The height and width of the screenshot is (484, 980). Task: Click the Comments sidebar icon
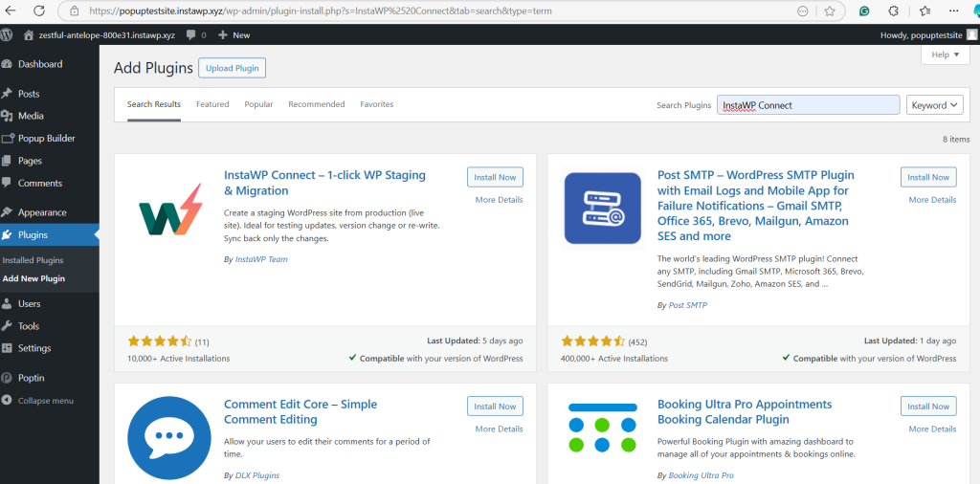pyautogui.click(x=8, y=183)
